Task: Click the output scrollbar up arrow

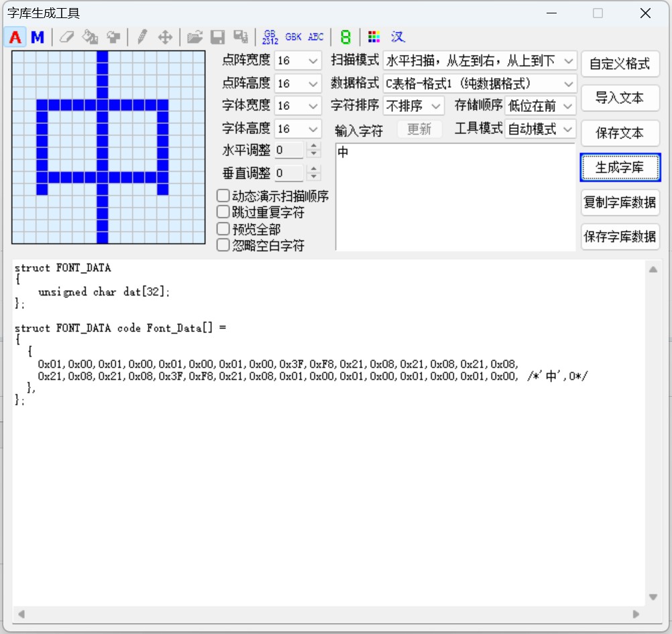Action: tap(653, 269)
